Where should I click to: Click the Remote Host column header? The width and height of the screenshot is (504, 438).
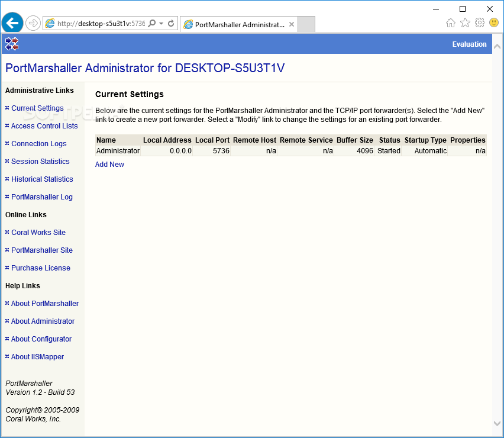(254, 140)
